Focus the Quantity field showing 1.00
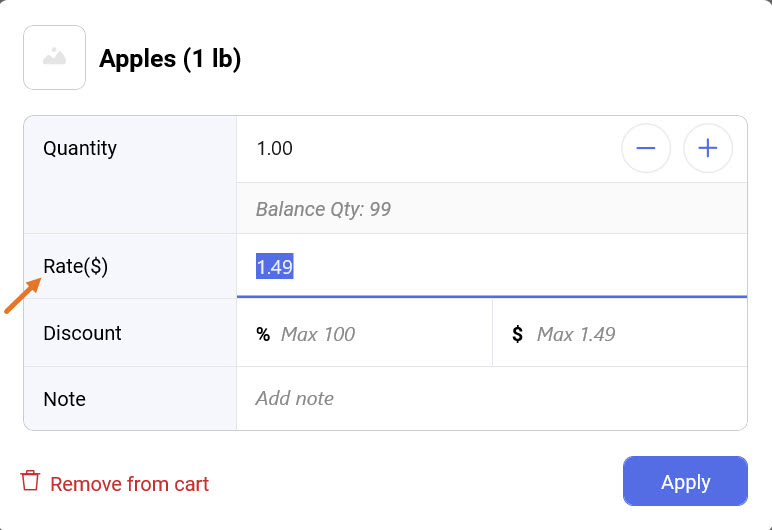Viewport: 772px width, 530px height. 420,149
